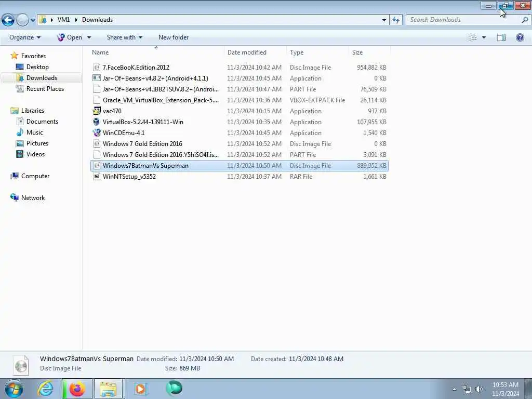This screenshot has width=532, height=399.
Task: Click the green round taskbar app icon
Action: pos(174,388)
